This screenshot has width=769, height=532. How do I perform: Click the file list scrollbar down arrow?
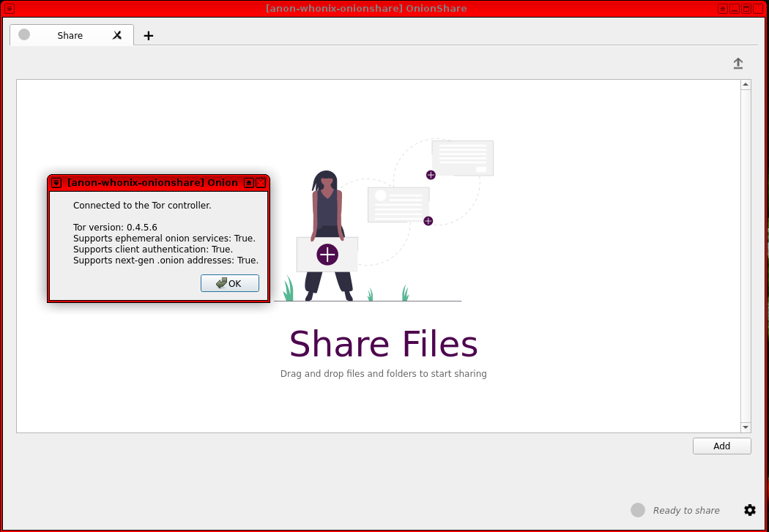(x=746, y=427)
